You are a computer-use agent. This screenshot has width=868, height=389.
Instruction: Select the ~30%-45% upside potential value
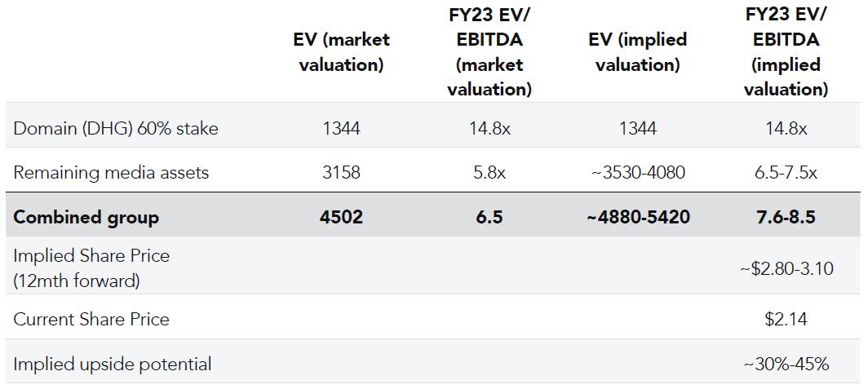pyautogui.click(x=786, y=364)
